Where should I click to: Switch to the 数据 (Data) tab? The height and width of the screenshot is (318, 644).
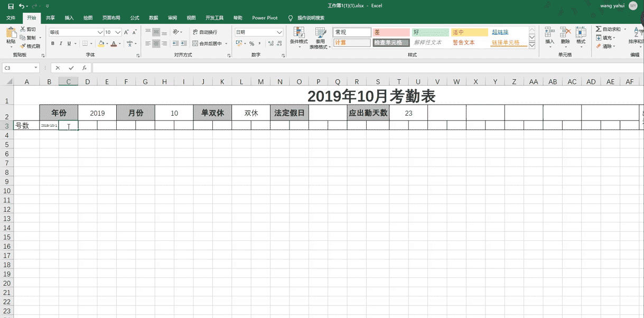tap(153, 17)
